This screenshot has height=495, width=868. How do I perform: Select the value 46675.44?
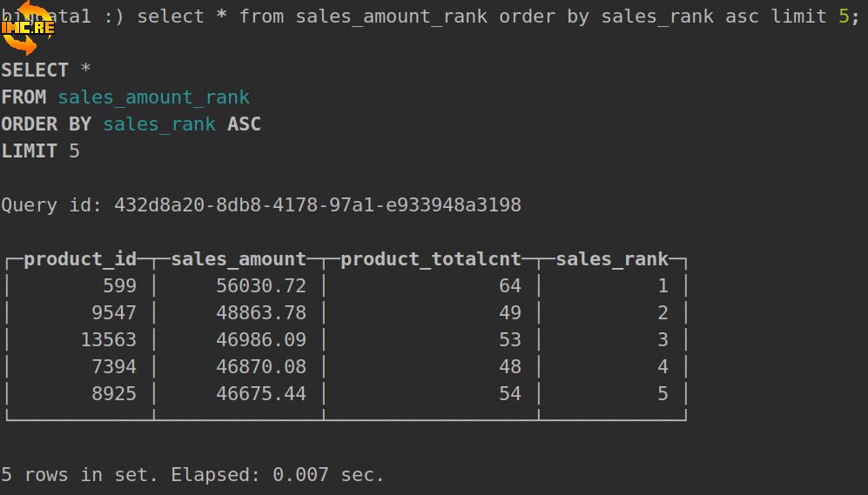[x=261, y=394]
